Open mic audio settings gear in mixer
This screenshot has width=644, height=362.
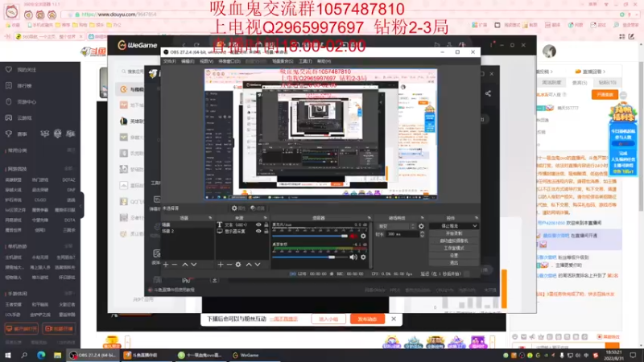coord(363,236)
